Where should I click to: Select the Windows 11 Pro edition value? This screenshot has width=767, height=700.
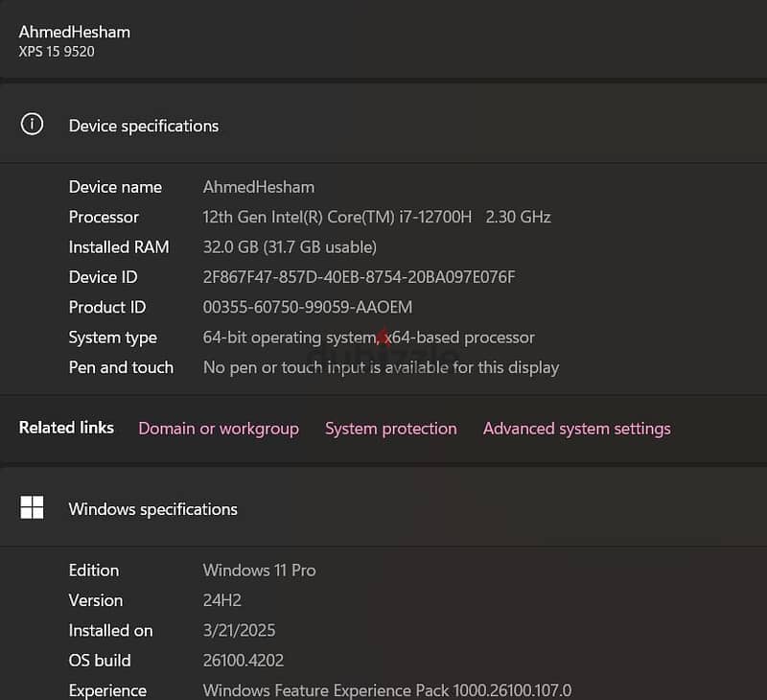point(259,571)
